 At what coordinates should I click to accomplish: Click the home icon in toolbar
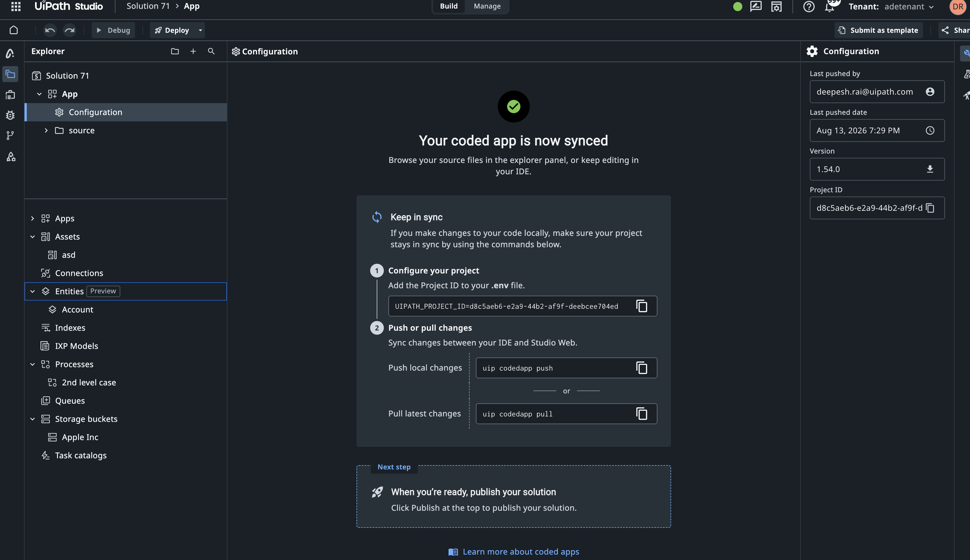click(14, 30)
